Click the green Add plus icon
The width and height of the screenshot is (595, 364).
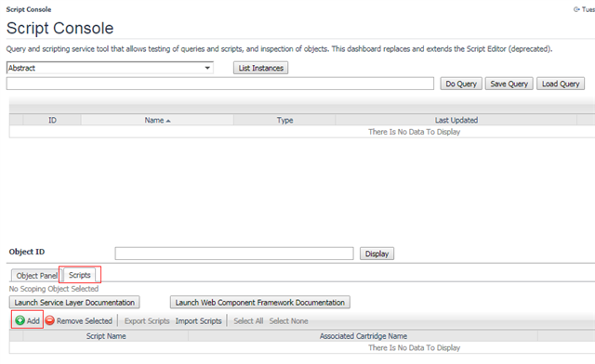click(20, 320)
